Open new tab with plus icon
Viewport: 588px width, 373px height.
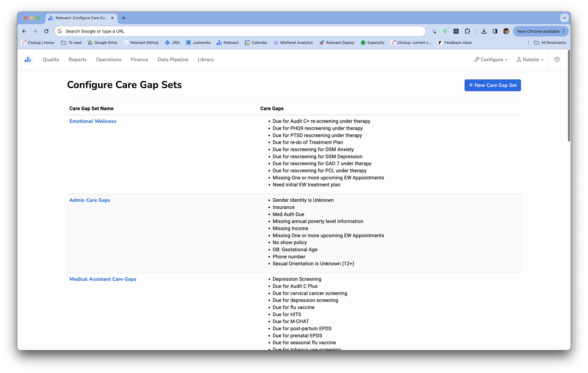(x=123, y=18)
